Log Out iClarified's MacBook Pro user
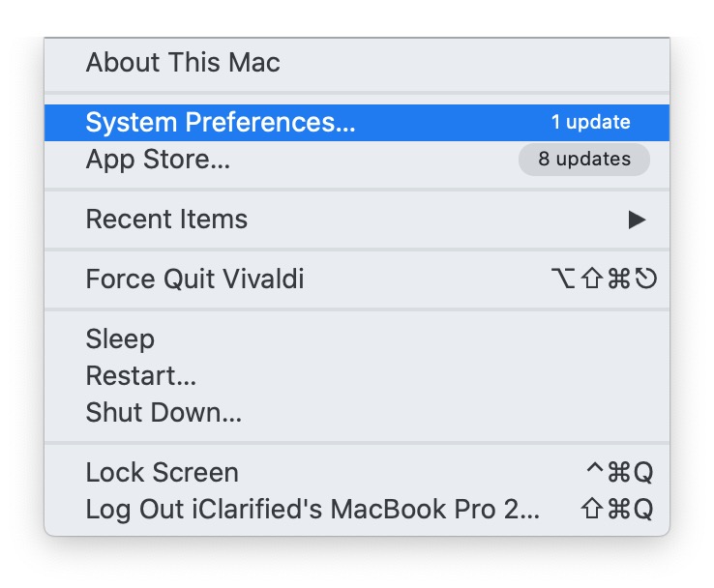The height and width of the screenshot is (588, 714). [312, 509]
